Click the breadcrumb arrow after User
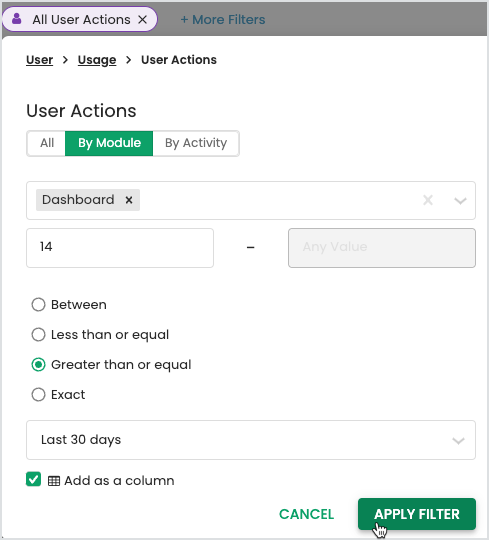 [x=65, y=60]
